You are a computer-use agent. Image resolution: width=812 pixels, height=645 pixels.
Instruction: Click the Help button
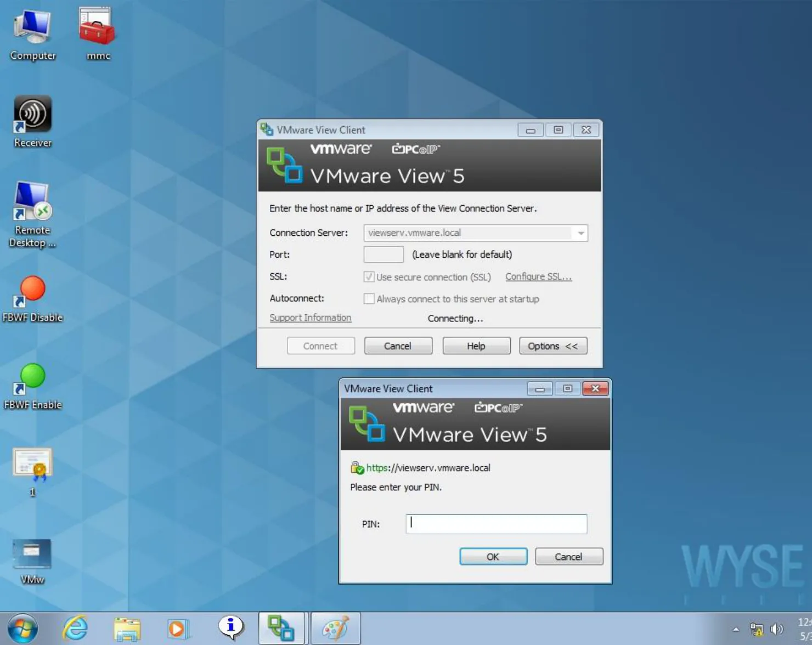click(x=476, y=346)
